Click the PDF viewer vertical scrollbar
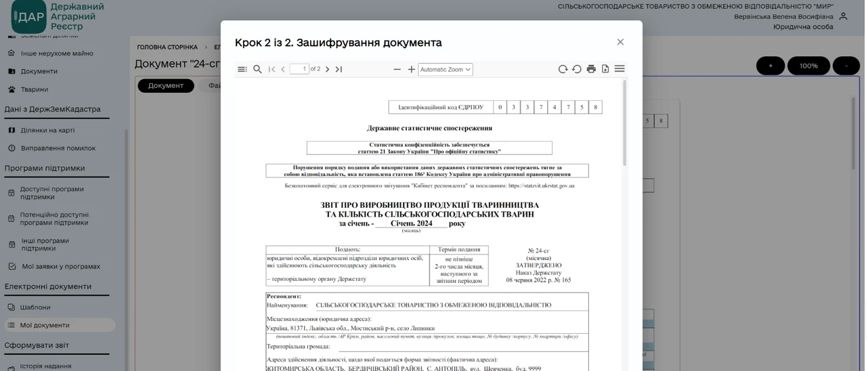The width and height of the screenshot is (868, 371). 626,123
